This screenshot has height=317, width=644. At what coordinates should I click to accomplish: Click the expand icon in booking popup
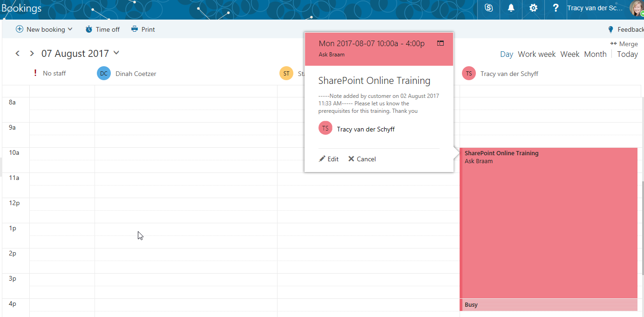tap(441, 43)
